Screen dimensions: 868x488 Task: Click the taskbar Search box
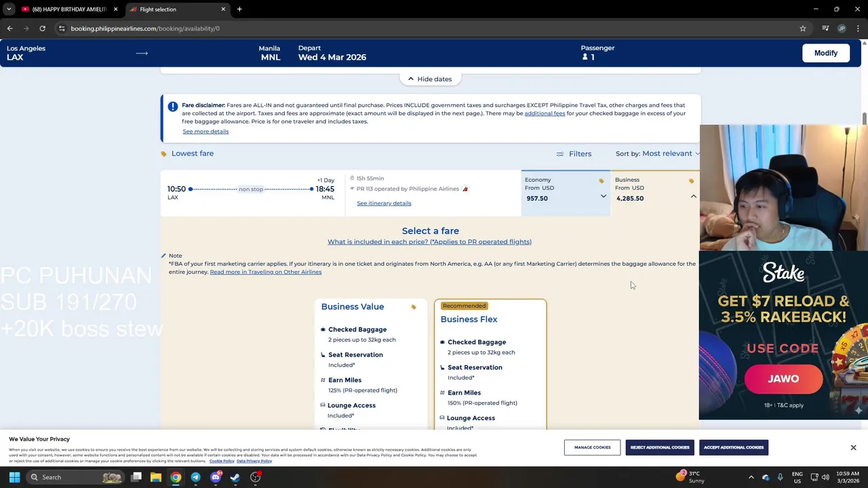coord(75,477)
